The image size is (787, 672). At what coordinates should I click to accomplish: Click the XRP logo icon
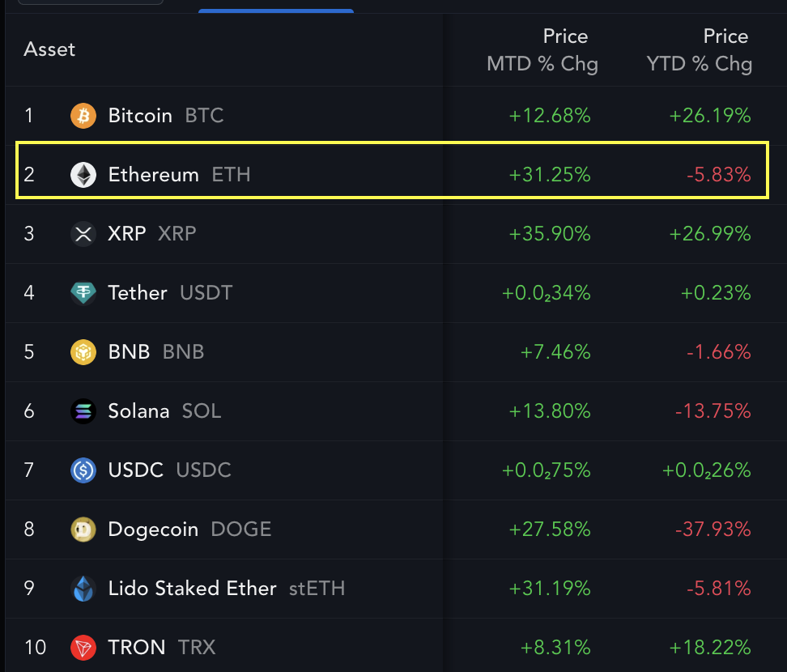82,233
